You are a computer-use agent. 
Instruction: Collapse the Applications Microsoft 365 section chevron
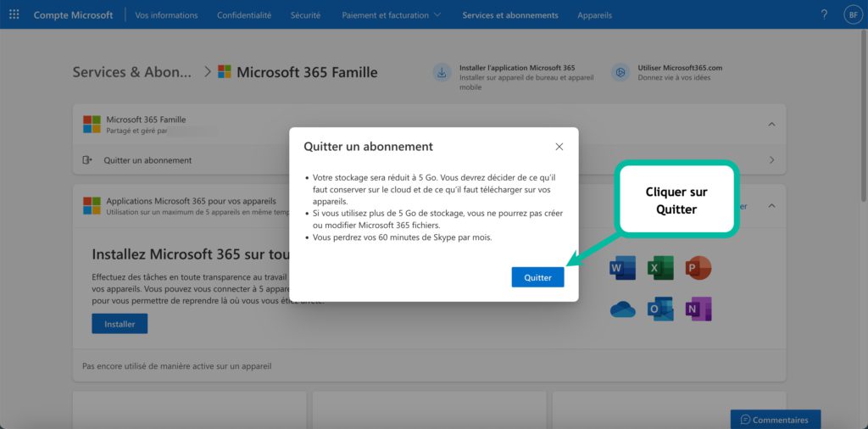pos(771,205)
